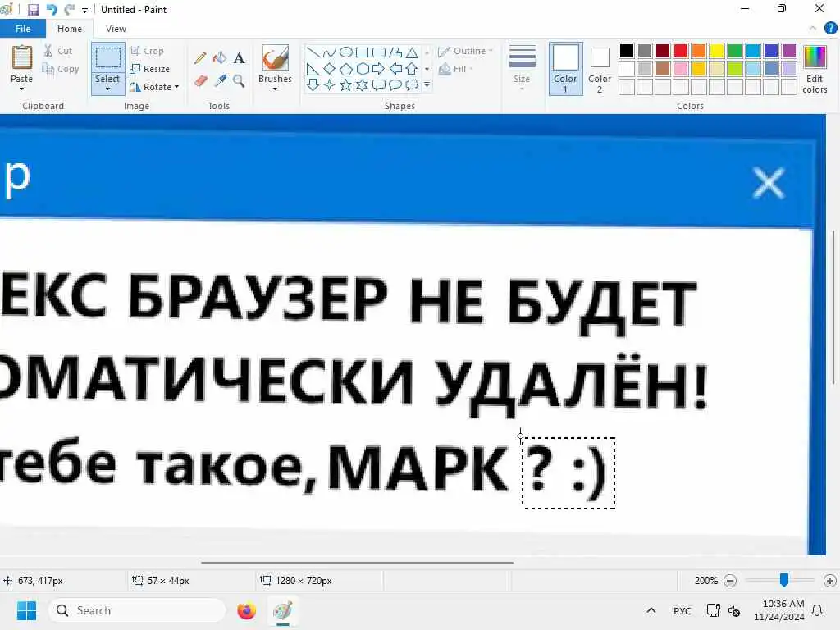Click the Save icon in title bar

[x=33, y=10]
